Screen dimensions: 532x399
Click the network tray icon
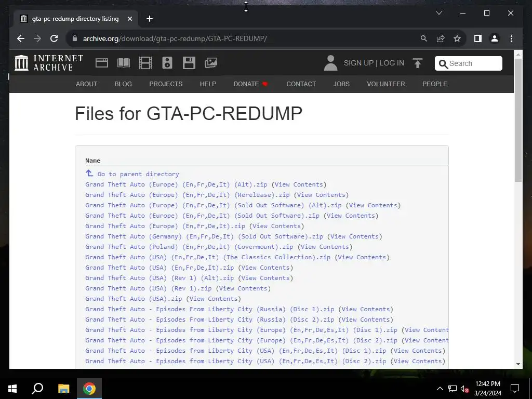tap(453, 389)
